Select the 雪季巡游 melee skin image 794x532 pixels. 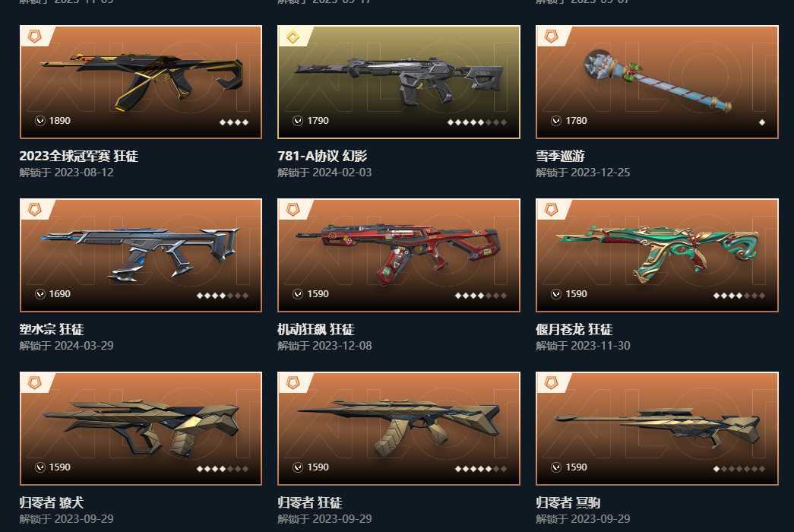click(x=656, y=81)
